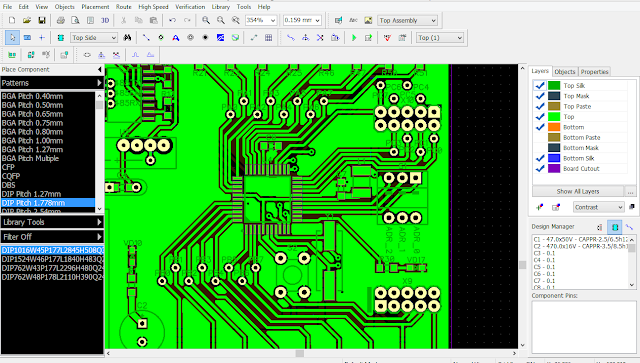
Task: Select the Place Text tool
Action: 176,38
